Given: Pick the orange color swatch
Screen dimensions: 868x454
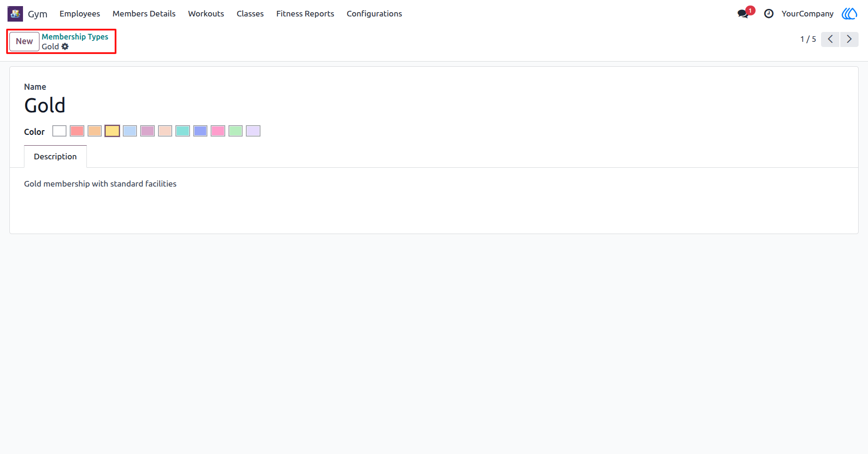Looking at the screenshot, I should click(x=94, y=131).
